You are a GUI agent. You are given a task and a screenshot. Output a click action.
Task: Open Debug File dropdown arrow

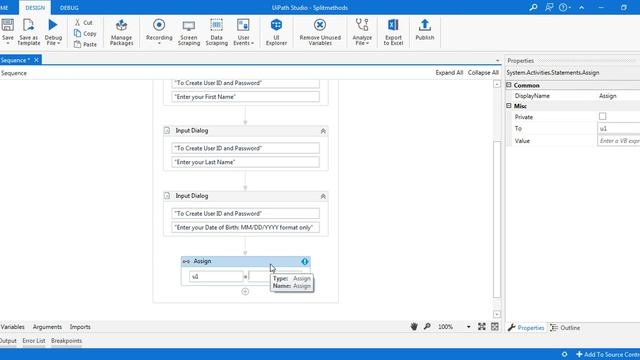(x=59, y=43)
